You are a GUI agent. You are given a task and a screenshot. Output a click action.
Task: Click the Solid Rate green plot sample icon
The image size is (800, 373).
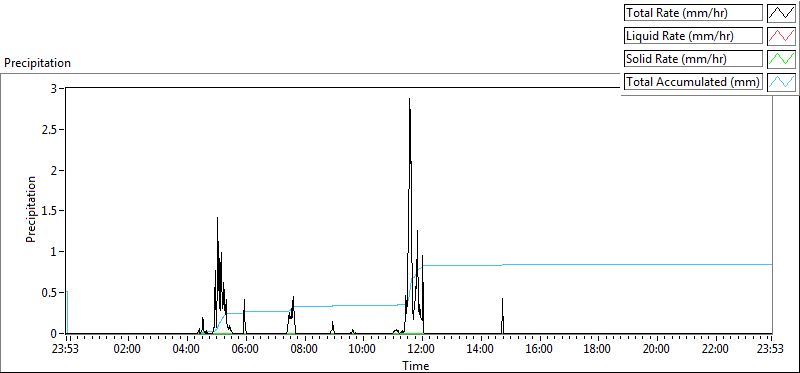click(781, 59)
